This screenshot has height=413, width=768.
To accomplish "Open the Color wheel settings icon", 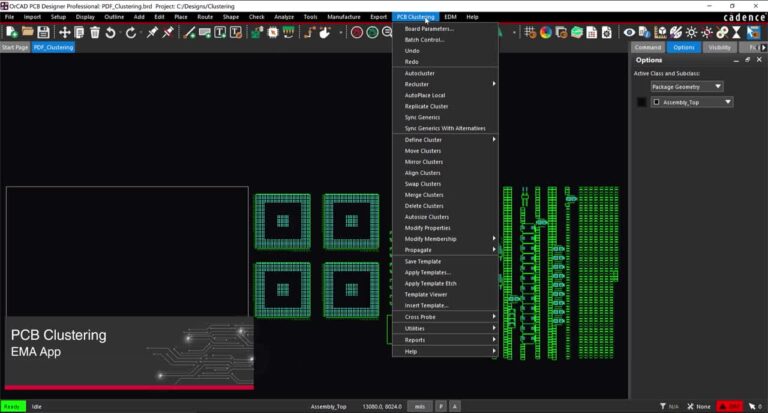I will coord(546,32).
